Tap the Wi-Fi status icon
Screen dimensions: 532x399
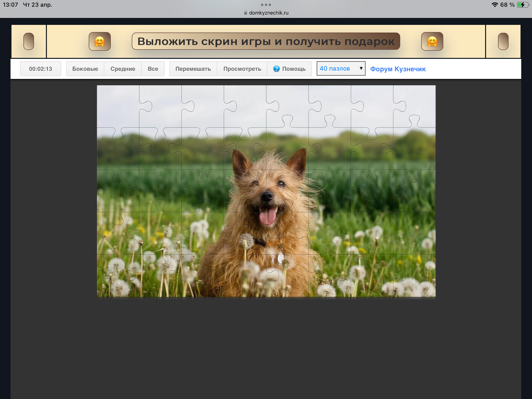tap(494, 5)
